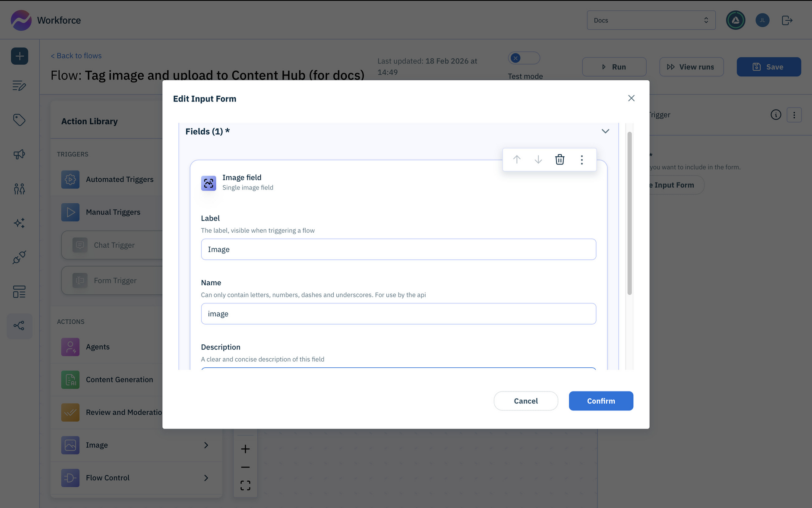The height and width of the screenshot is (508, 812).
Task: Select the tag icon in the left sidebar
Action: 19,120
